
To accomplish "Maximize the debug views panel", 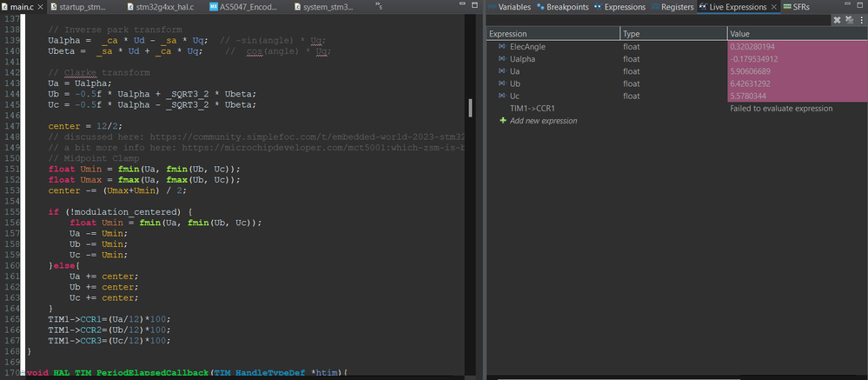I will pyautogui.click(x=860, y=4).
